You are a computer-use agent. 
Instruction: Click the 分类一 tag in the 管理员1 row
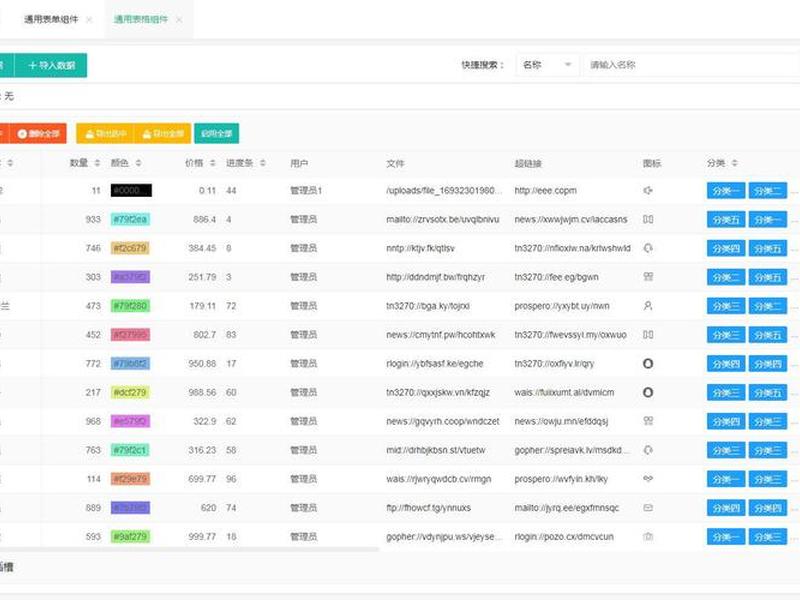tap(726, 190)
